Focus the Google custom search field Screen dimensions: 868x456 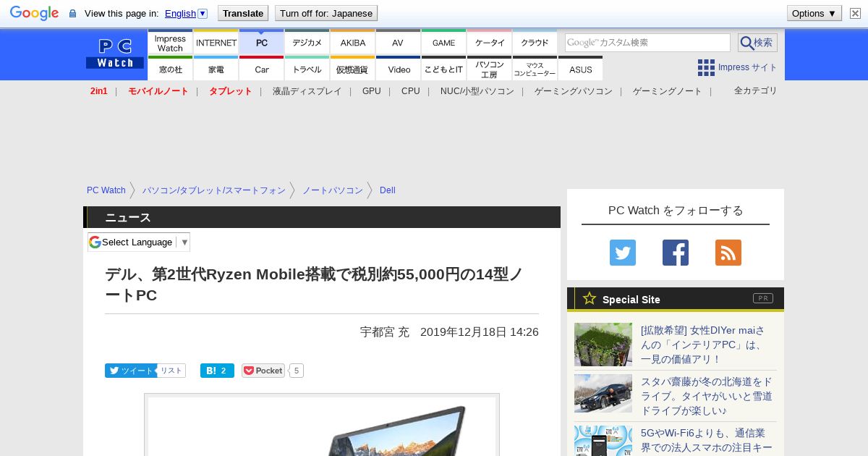pyautogui.click(x=647, y=43)
